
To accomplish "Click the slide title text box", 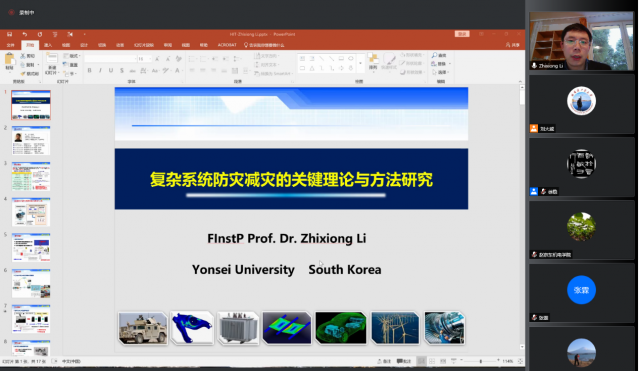I will click(291, 179).
